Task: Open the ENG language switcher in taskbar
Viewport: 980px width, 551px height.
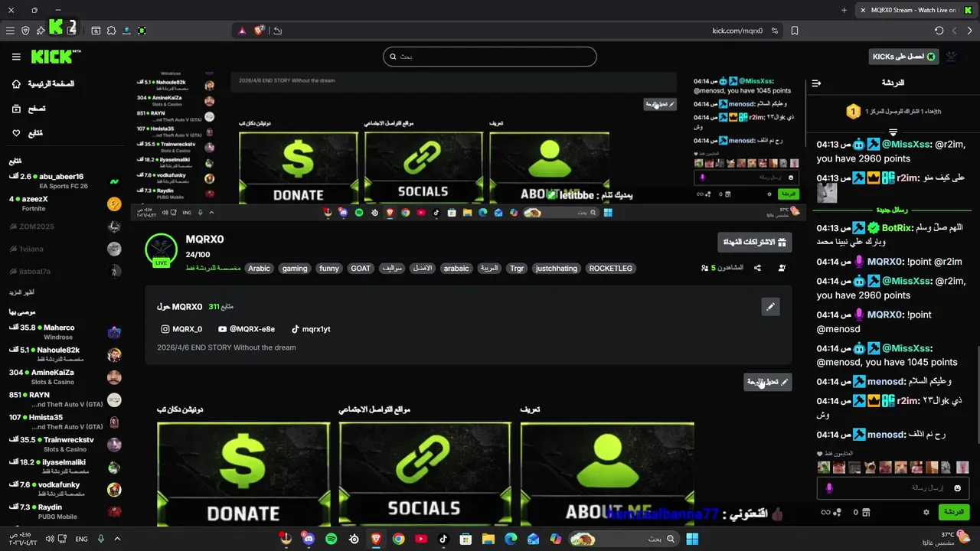Action: tap(81, 539)
